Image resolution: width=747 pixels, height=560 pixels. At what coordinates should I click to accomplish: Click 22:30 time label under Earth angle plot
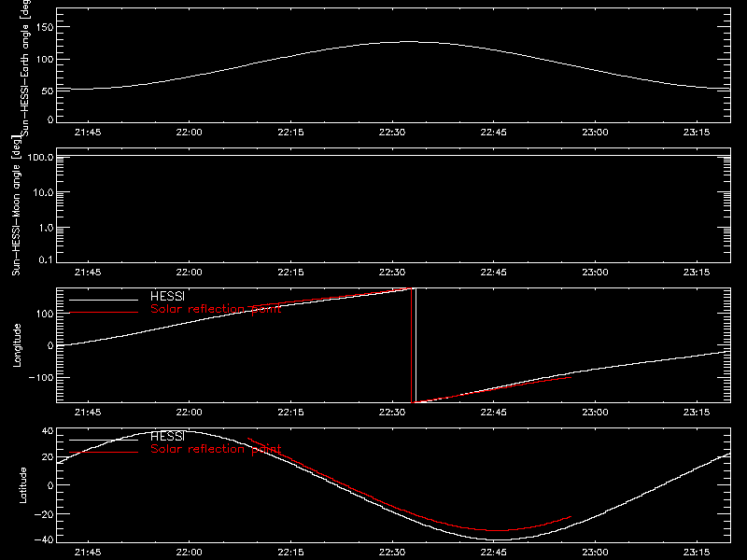coord(392,132)
